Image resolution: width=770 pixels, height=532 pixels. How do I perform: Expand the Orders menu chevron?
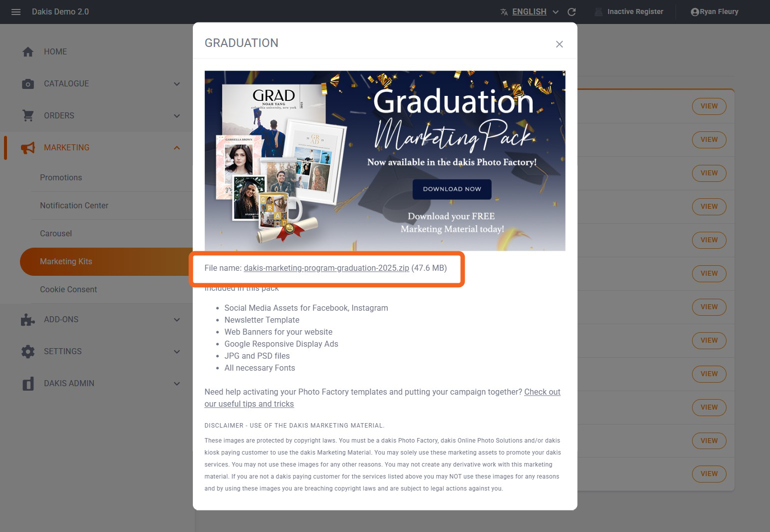tap(177, 116)
